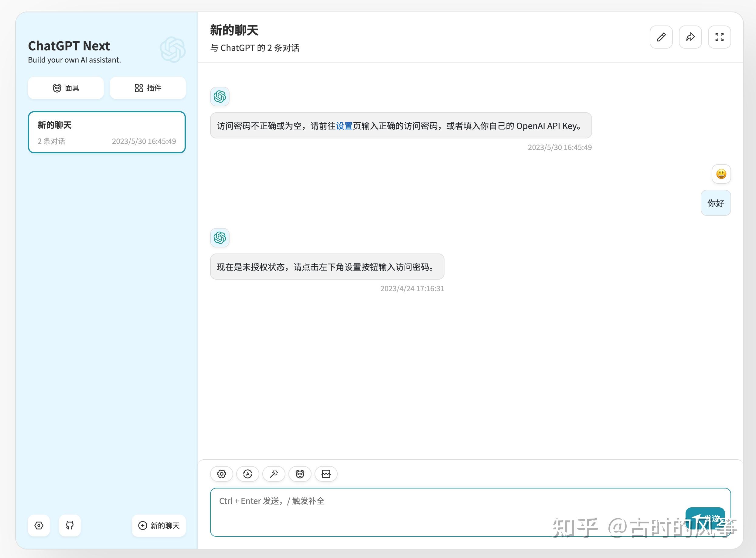
Task: Click the faded OpenAI logo in sidebar
Action: [173, 50]
